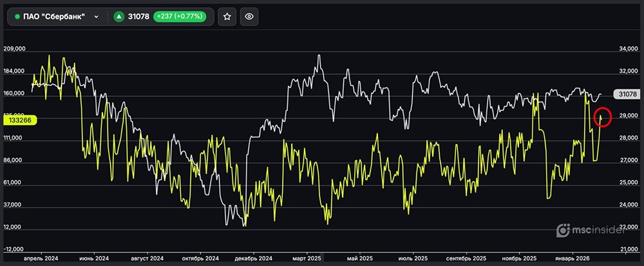The width and height of the screenshot is (644, 266).
Task: Select the июль 2025 time axis label
Action: click(x=413, y=259)
